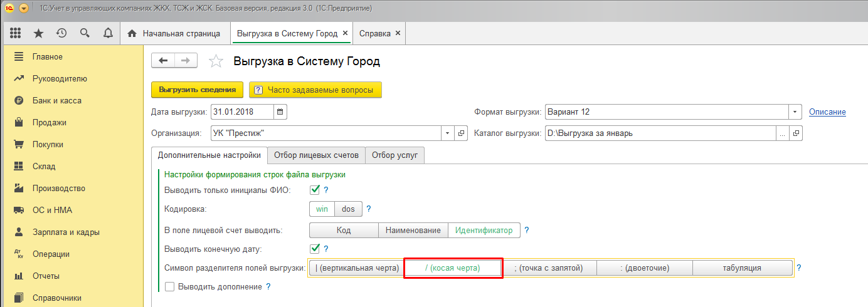
Task: Click the Продажи bag icon
Action: point(18,122)
